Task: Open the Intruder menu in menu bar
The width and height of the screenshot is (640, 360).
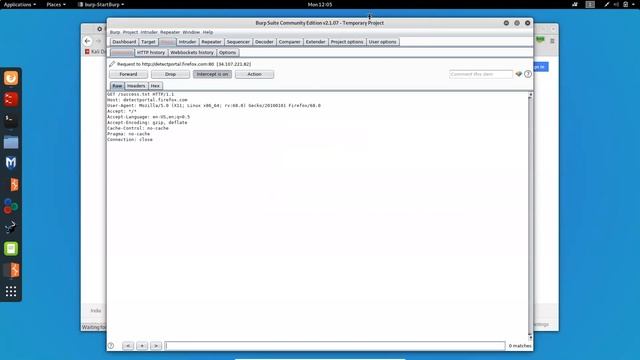Action: [x=149, y=32]
